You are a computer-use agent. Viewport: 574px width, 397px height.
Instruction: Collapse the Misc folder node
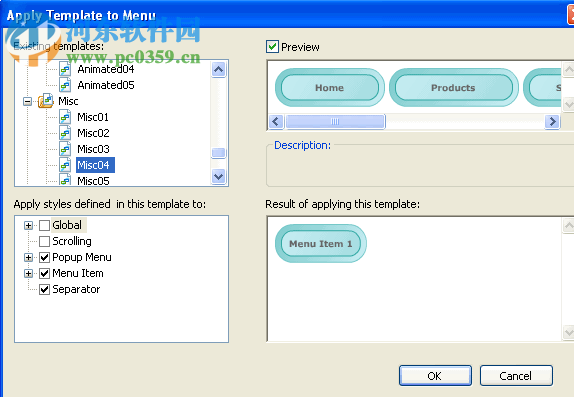point(27,101)
